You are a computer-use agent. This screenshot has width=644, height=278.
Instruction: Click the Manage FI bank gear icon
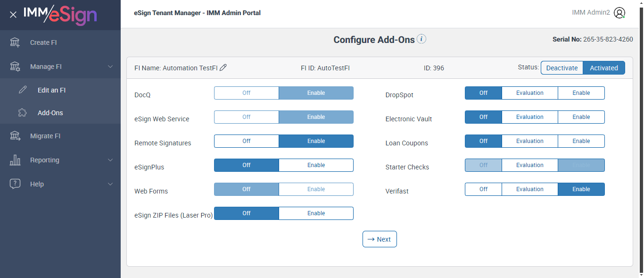point(15,67)
